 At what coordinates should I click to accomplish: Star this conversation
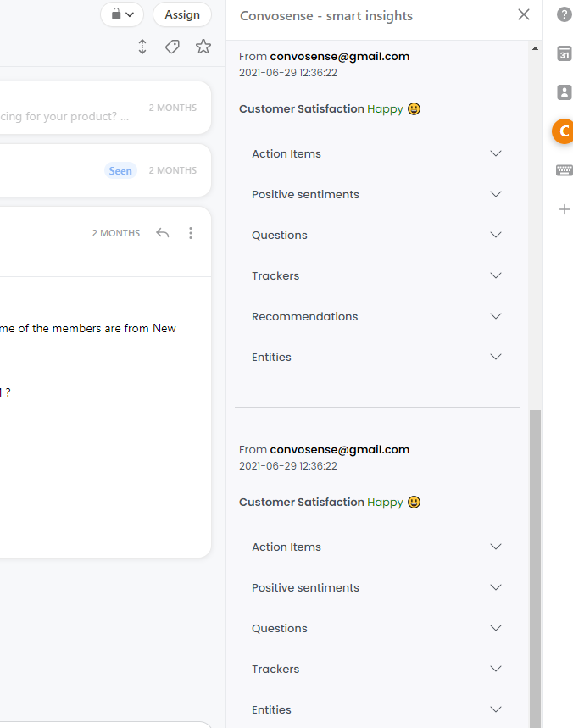coord(203,47)
